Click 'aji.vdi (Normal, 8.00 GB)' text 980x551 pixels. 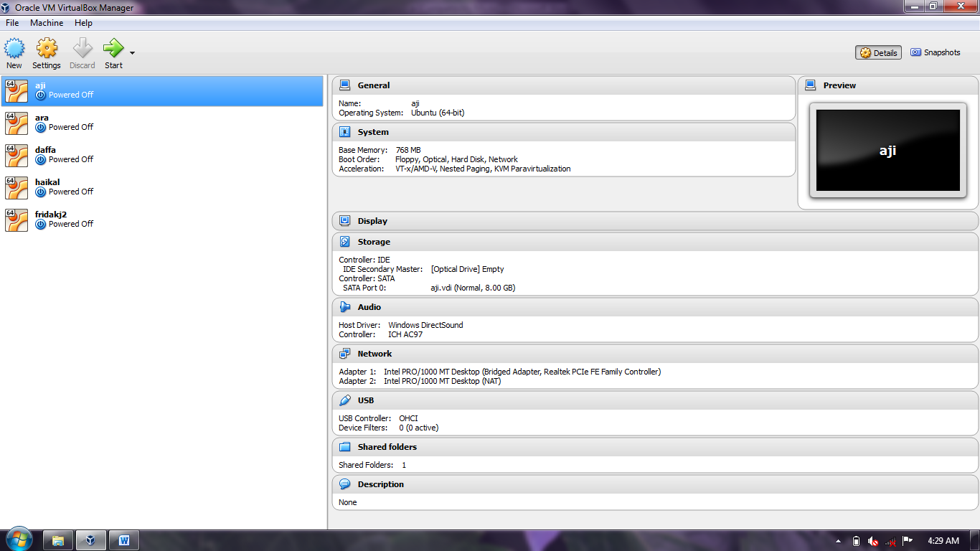(x=473, y=288)
